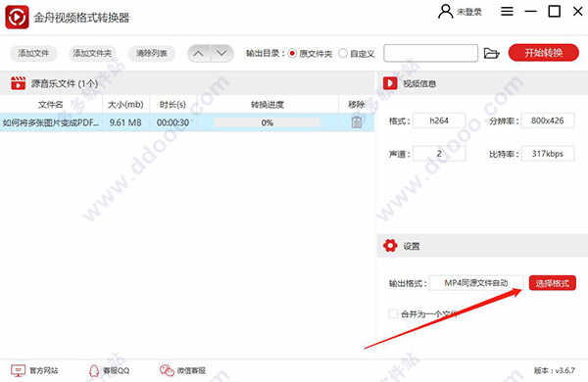Enable 合并为一个文件 checkbox
588x382 pixels.
[393, 313]
